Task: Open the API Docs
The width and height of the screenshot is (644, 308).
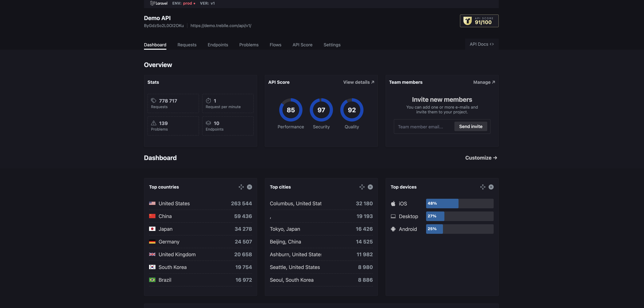Action: pyautogui.click(x=481, y=44)
